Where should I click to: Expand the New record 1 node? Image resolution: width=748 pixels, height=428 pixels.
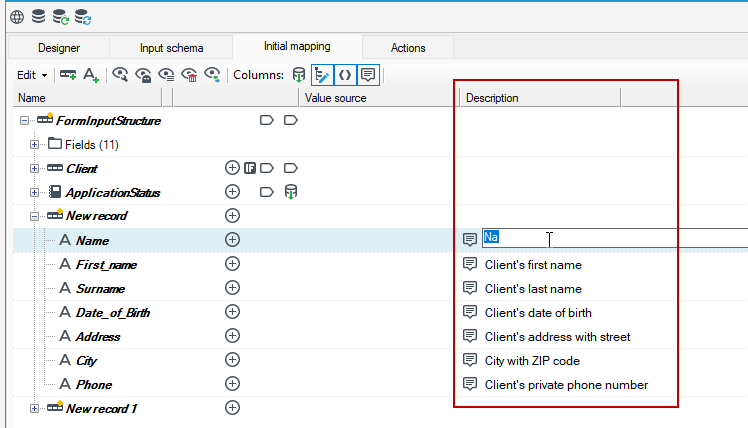pyautogui.click(x=34, y=409)
